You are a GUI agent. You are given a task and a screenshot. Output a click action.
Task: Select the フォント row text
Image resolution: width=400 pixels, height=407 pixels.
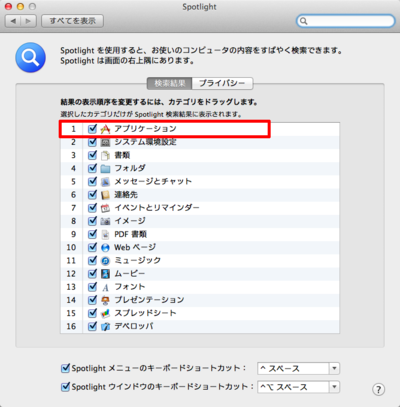130,287
